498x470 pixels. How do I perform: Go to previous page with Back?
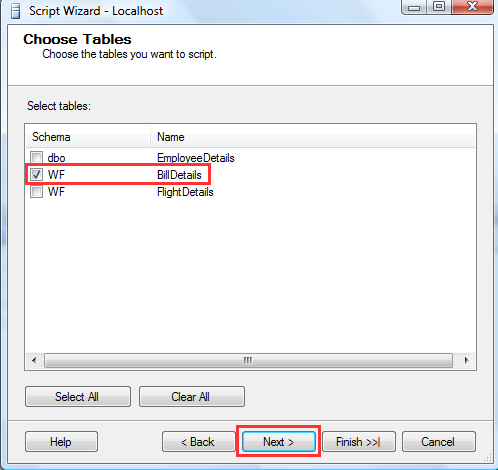(198, 442)
